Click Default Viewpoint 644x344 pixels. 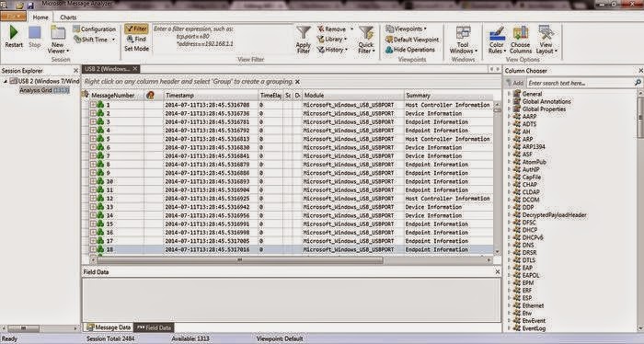tap(412, 40)
